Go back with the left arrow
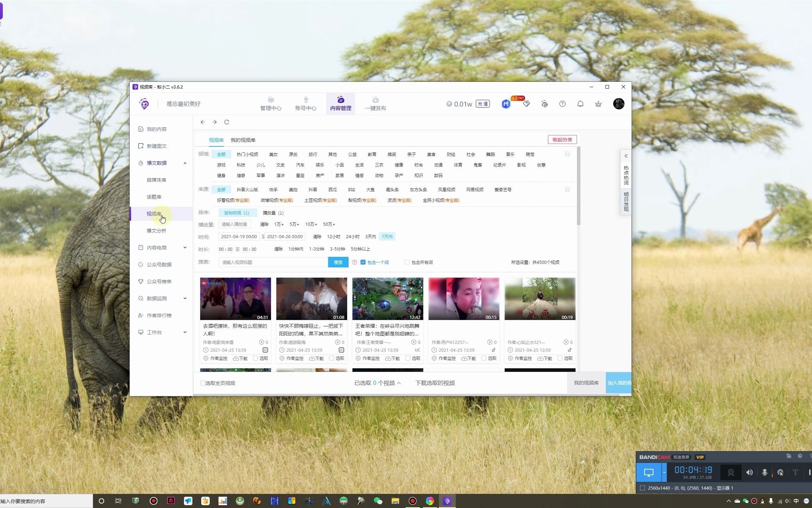This screenshot has width=812, height=508. (x=202, y=122)
